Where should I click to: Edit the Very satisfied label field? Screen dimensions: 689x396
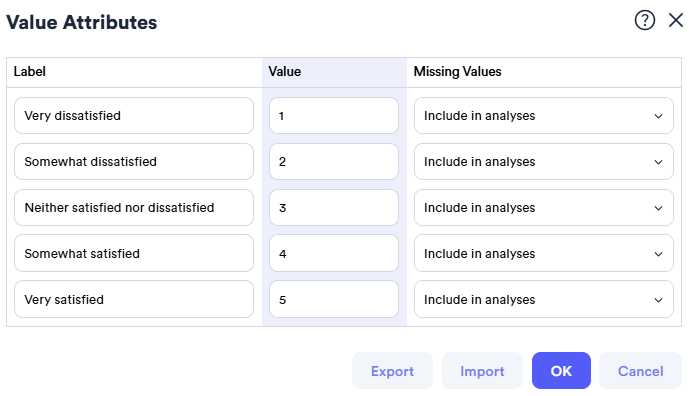[x=134, y=299]
